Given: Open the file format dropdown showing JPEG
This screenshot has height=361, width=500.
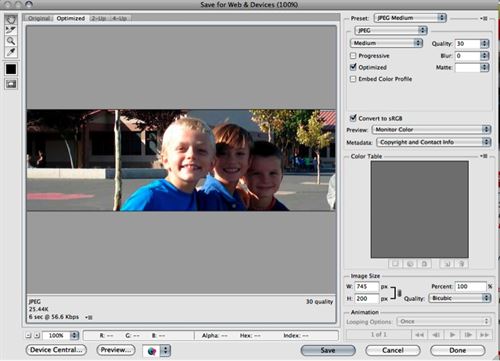Looking at the screenshot, I should pos(391,30).
